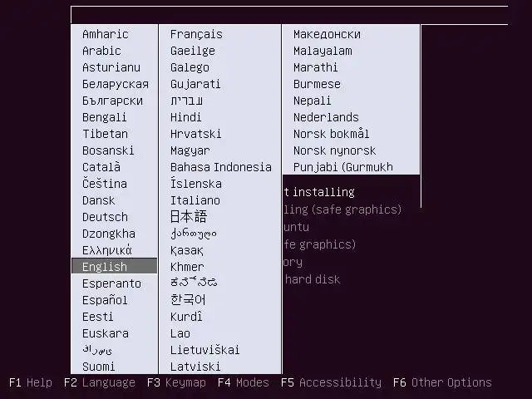Select Hindi in the language list
The width and height of the screenshot is (532, 399).
click(185, 117)
